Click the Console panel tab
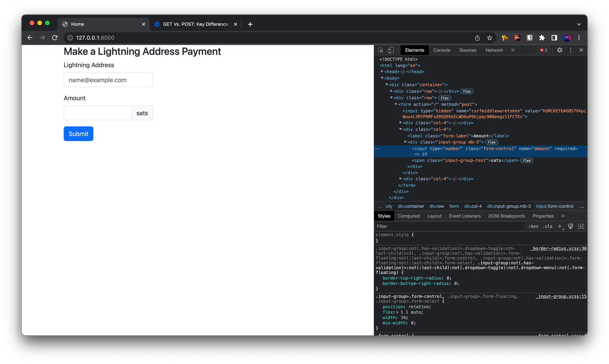Viewport: 609px width, 364px height. 442,50
